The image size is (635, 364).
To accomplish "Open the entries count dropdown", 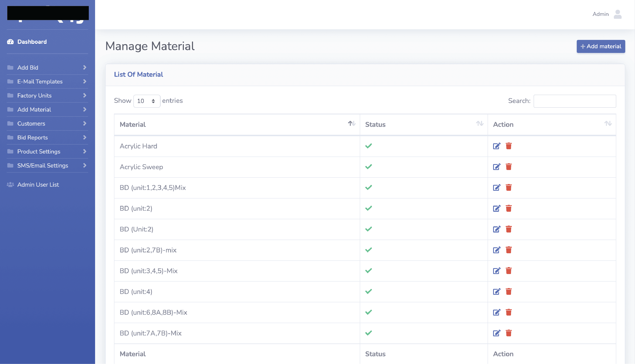I will [147, 101].
